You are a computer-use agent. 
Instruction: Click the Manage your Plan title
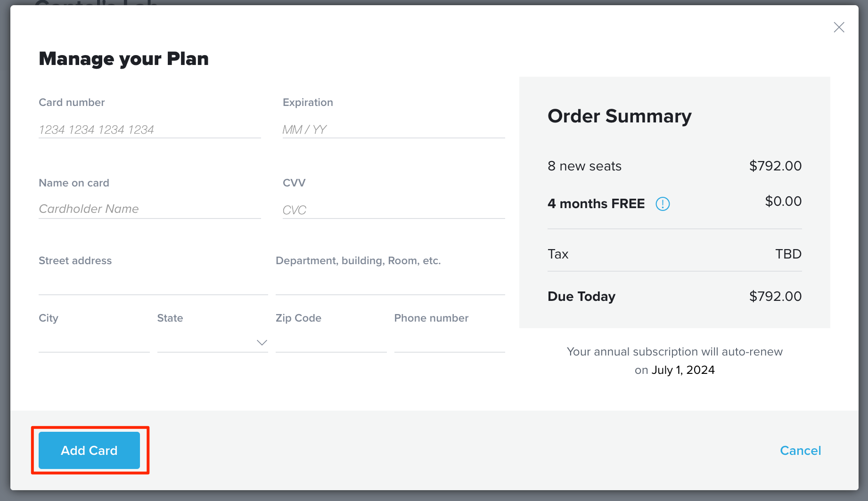(123, 59)
